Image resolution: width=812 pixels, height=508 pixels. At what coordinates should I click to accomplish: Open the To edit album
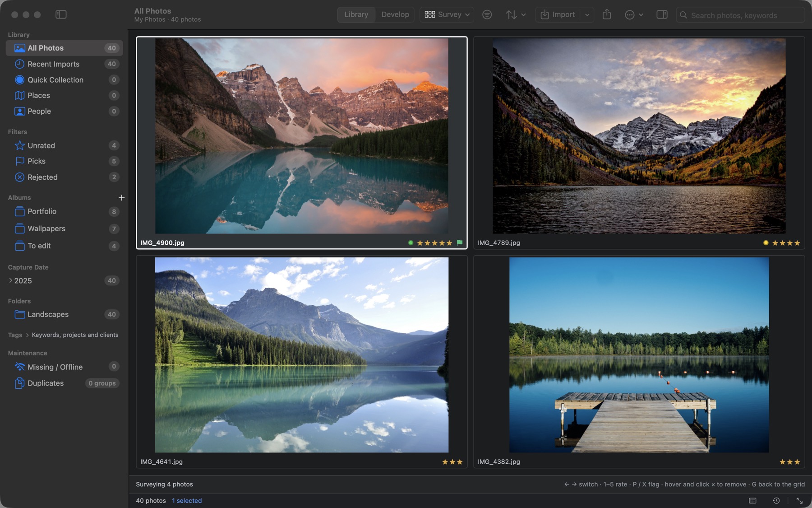click(64, 246)
